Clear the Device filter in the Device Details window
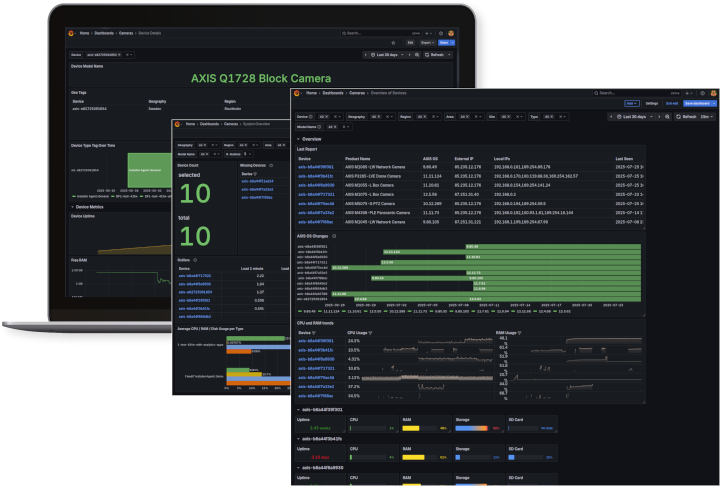720x486 pixels. [127, 55]
